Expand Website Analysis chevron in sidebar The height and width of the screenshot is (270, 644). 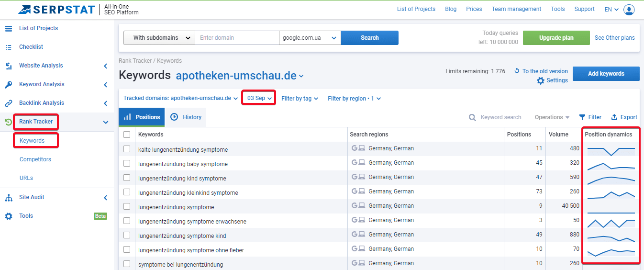point(106,66)
